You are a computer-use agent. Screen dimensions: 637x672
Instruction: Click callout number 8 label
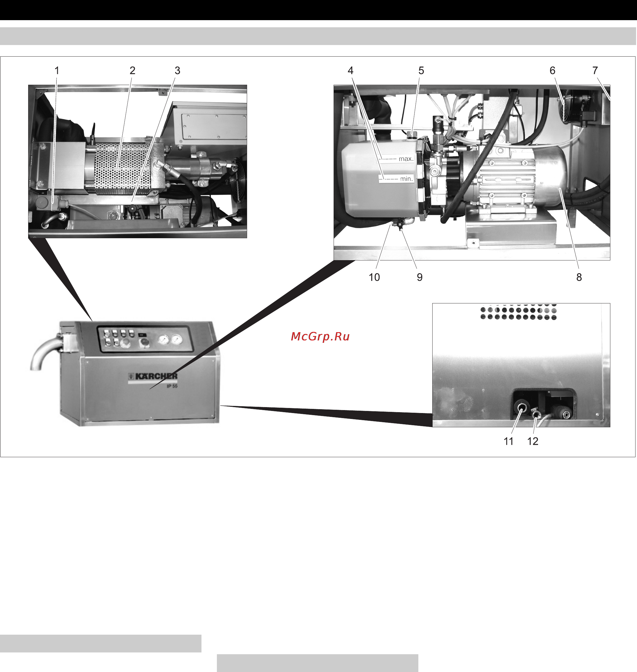[579, 277]
